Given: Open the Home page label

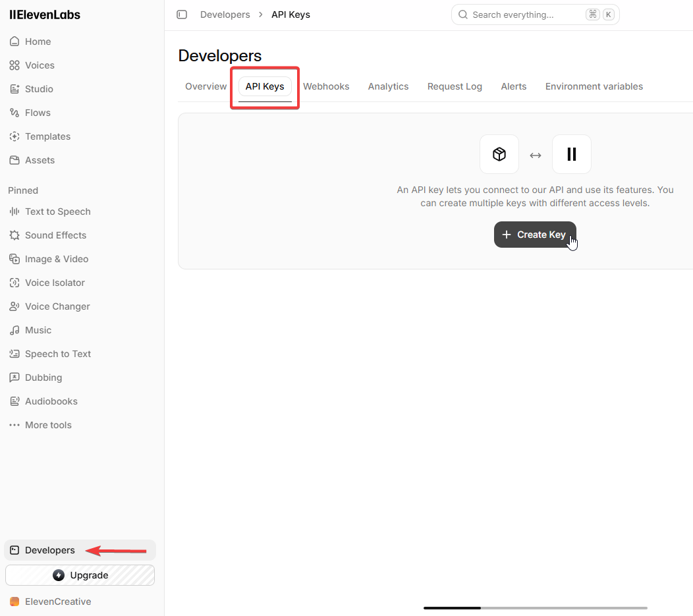Looking at the screenshot, I should (38, 42).
